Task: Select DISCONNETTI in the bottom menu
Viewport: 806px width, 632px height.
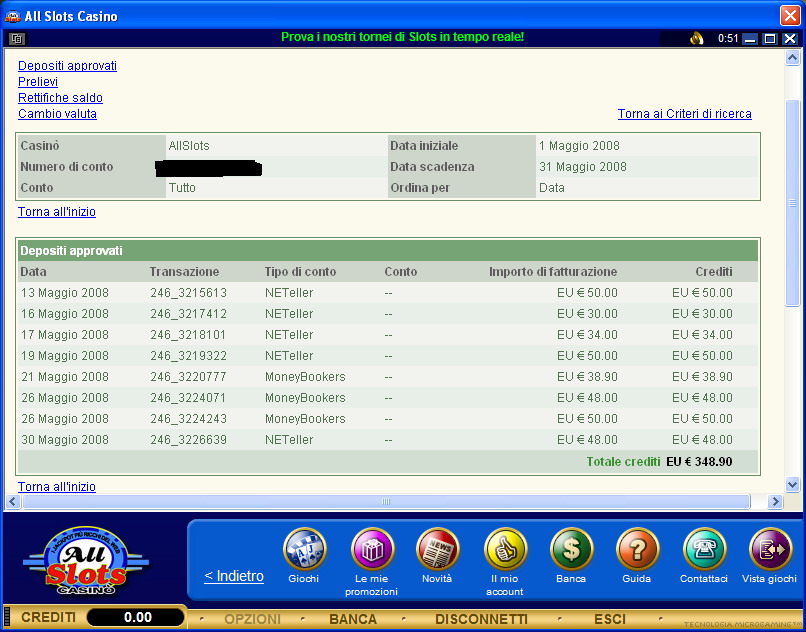Action: pyautogui.click(x=482, y=619)
